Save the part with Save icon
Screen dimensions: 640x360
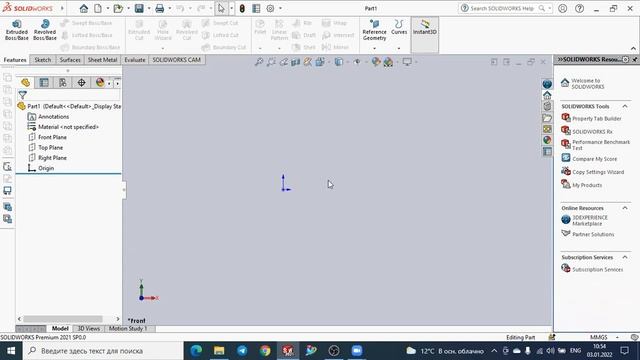click(x=139, y=8)
